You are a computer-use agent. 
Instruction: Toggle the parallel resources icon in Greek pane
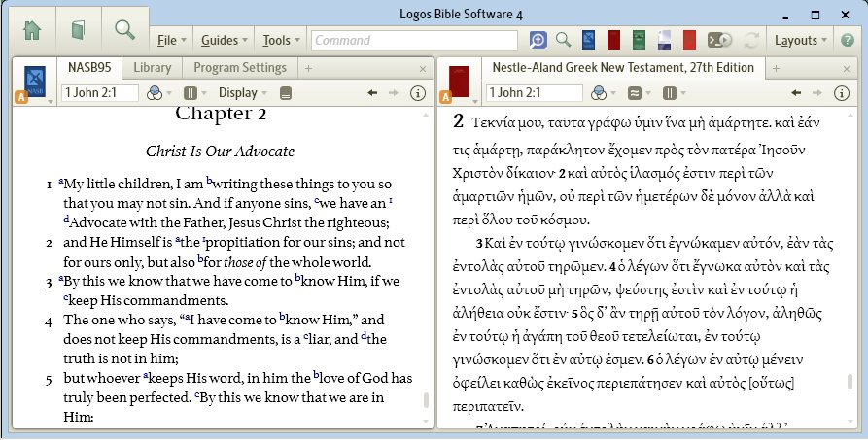(x=670, y=93)
